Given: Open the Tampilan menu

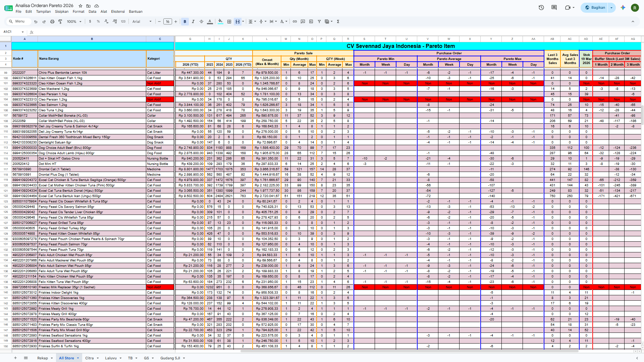Looking at the screenshot, I should (43, 11).
